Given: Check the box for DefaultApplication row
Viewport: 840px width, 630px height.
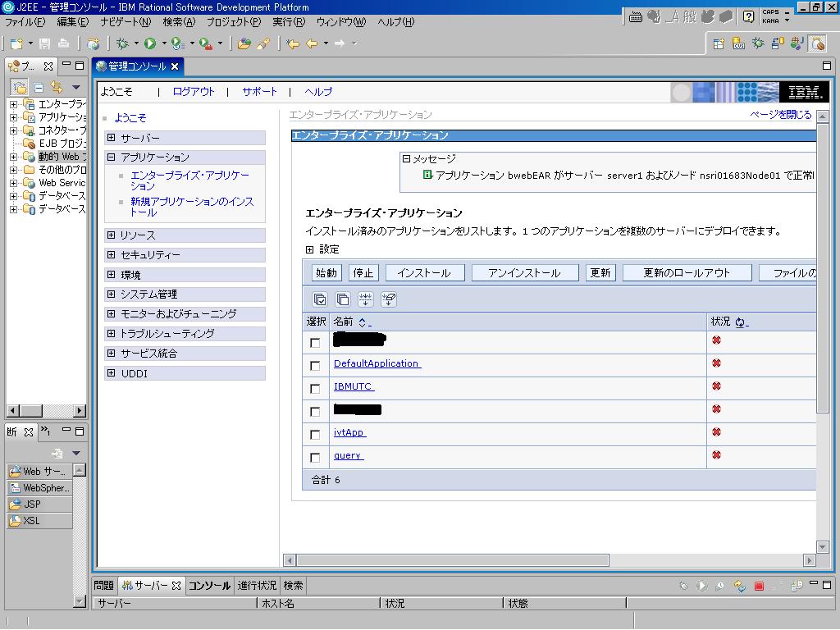Looking at the screenshot, I should coord(315,366).
